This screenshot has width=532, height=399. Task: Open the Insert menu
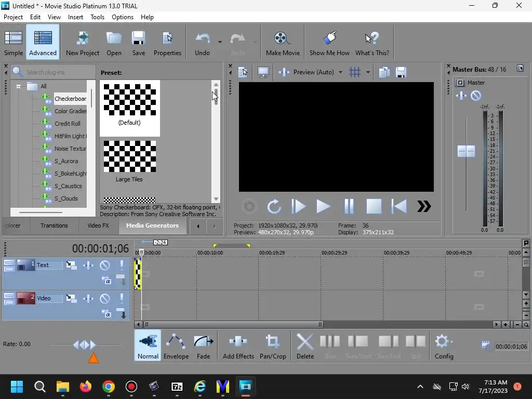click(x=75, y=17)
